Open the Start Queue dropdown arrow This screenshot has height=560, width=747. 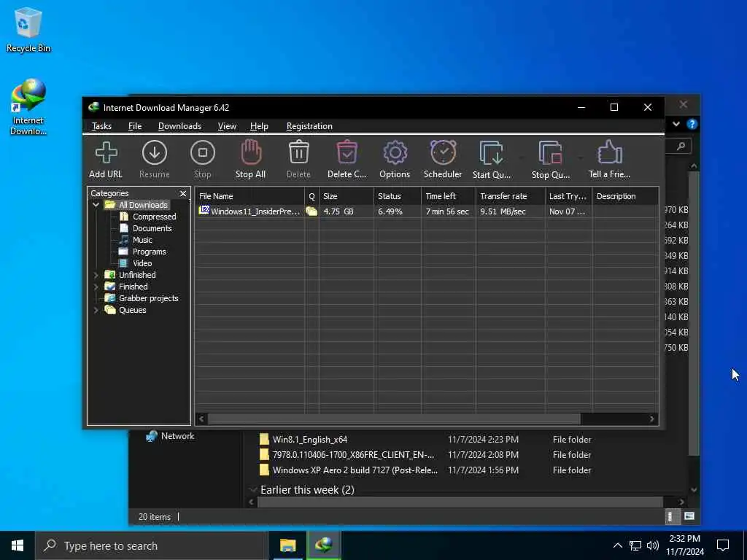[521, 157]
